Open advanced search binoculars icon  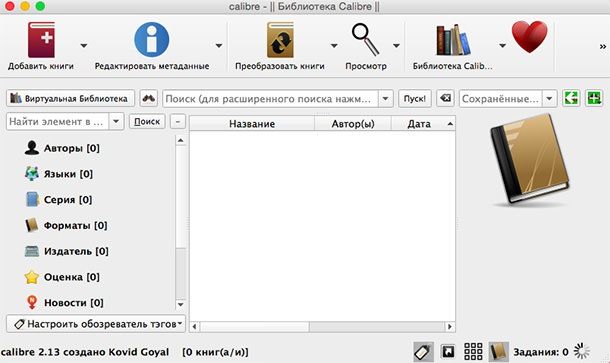[x=149, y=98]
